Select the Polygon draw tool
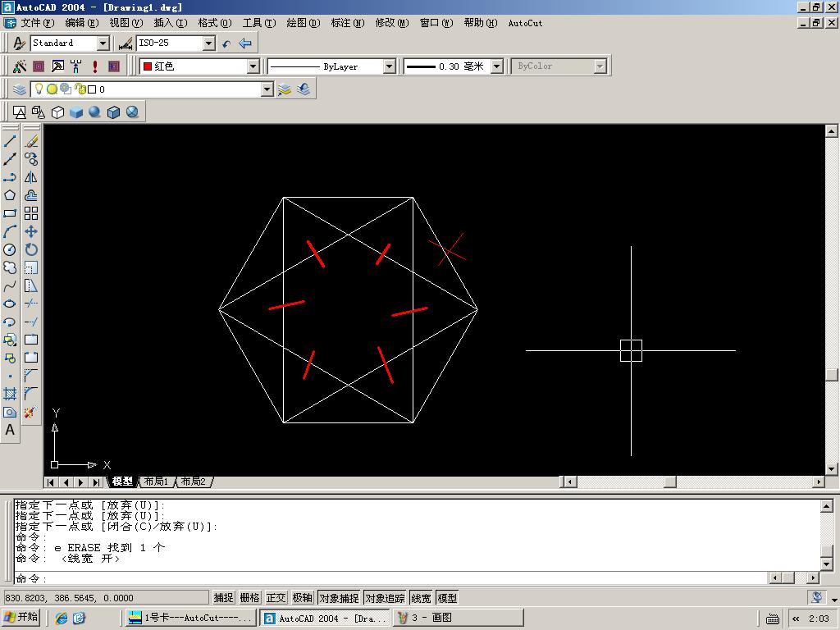Image resolution: width=840 pixels, height=630 pixels. coord(10,195)
